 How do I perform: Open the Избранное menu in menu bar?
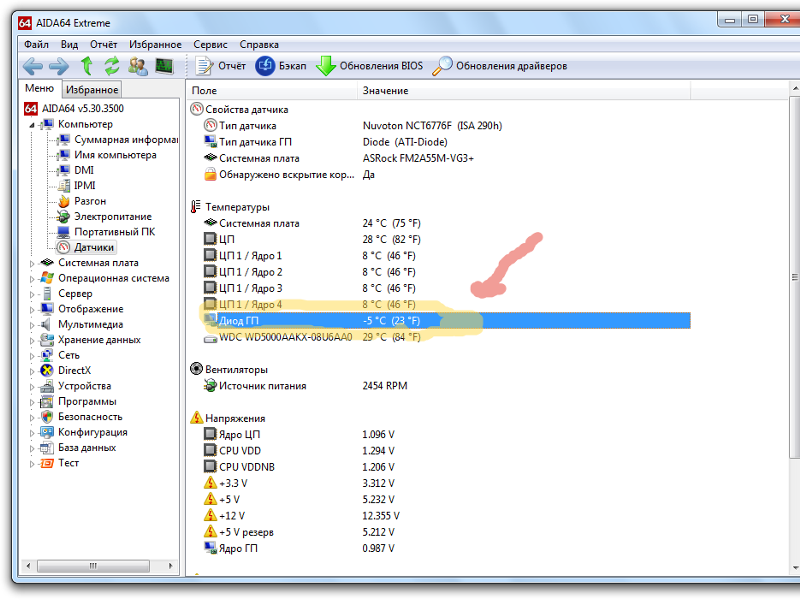155,44
